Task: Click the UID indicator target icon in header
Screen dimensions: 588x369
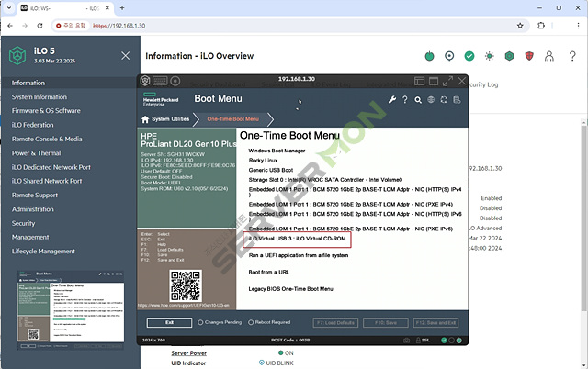Action: (x=449, y=56)
